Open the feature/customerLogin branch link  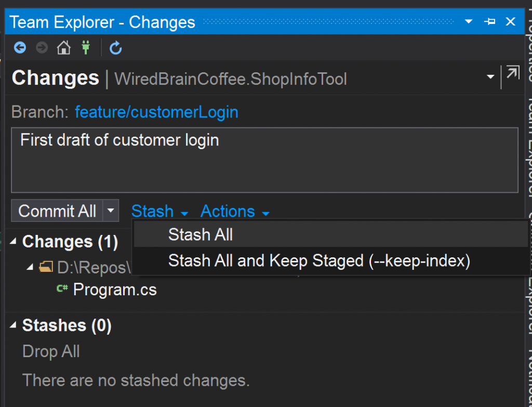point(156,112)
